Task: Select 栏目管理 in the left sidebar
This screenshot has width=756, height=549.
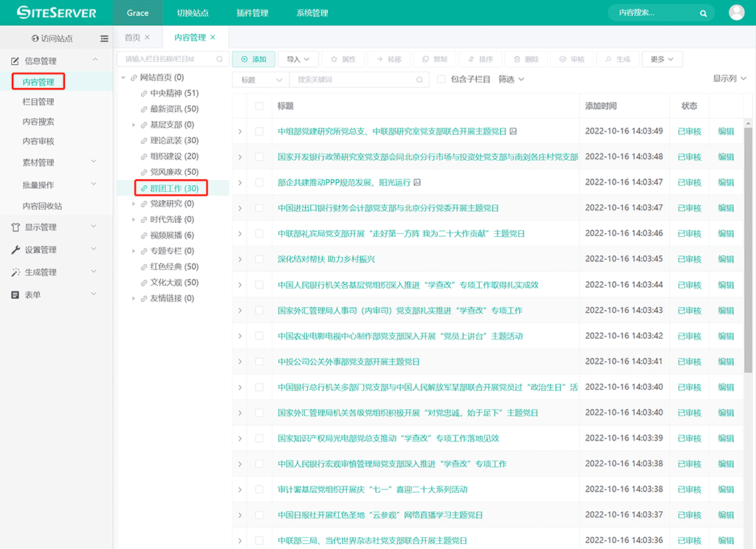Action: pos(38,102)
